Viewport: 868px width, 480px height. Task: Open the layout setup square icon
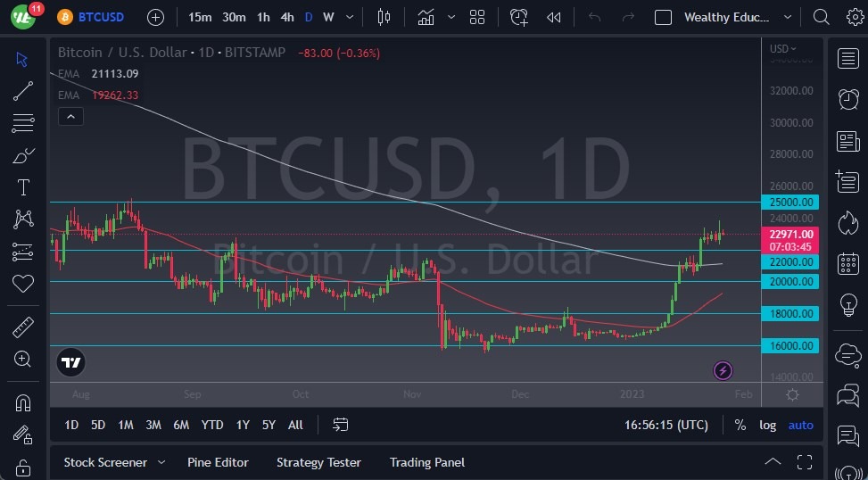pyautogui.click(x=663, y=17)
